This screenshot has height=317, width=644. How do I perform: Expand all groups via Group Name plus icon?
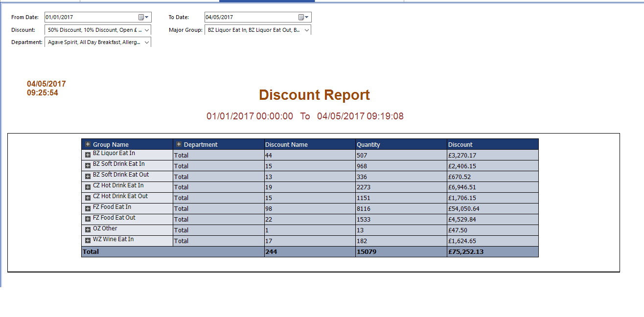point(88,144)
